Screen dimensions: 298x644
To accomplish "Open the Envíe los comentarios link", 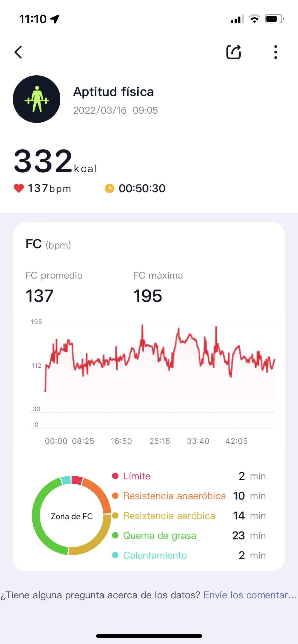I will 250,595.
